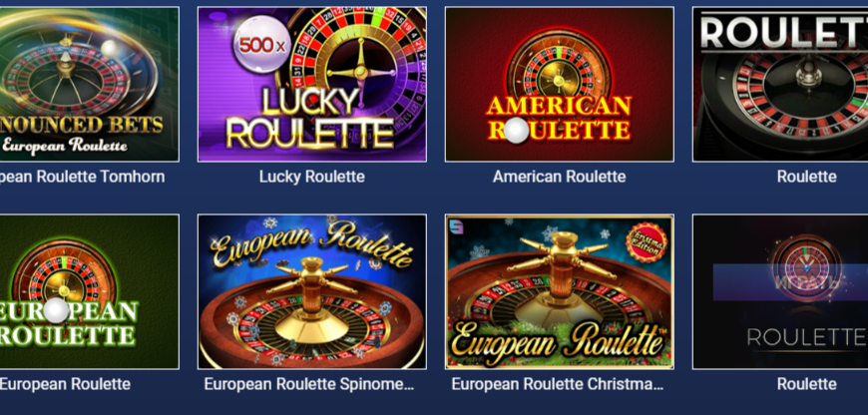Click the faded Играть play overlay bar
The image size is (868, 415).
790,282
